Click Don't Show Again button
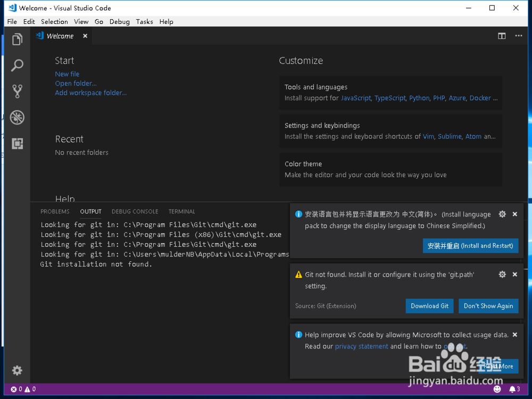 (488, 306)
